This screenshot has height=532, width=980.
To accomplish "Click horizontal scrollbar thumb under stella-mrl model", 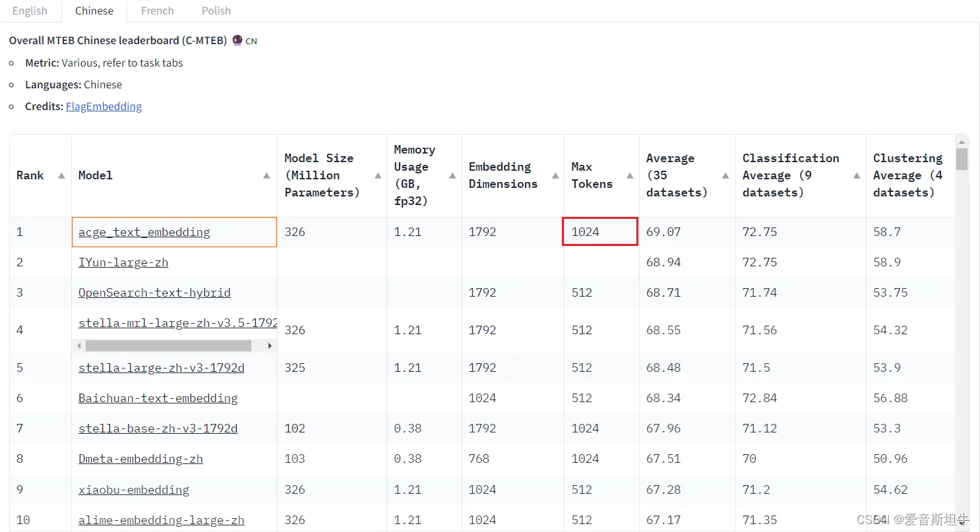I will tap(168, 345).
